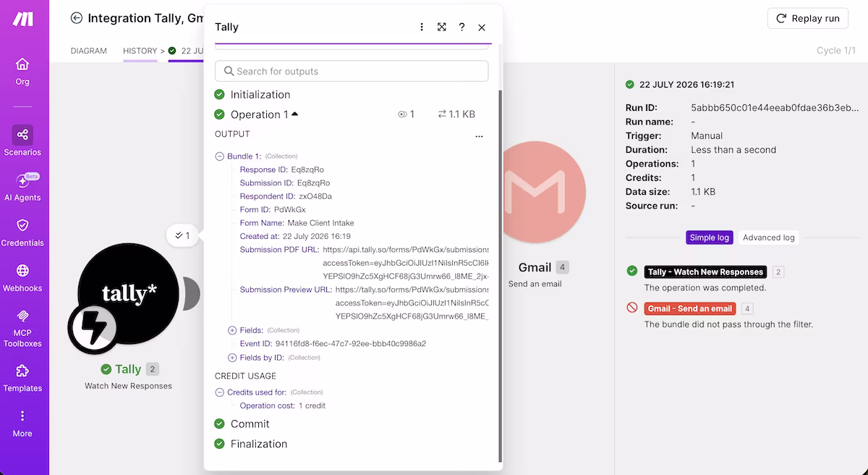The height and width of the screenshot is (475, 868).
Task: Open help for the Tally panel
Action: point(461,27)
